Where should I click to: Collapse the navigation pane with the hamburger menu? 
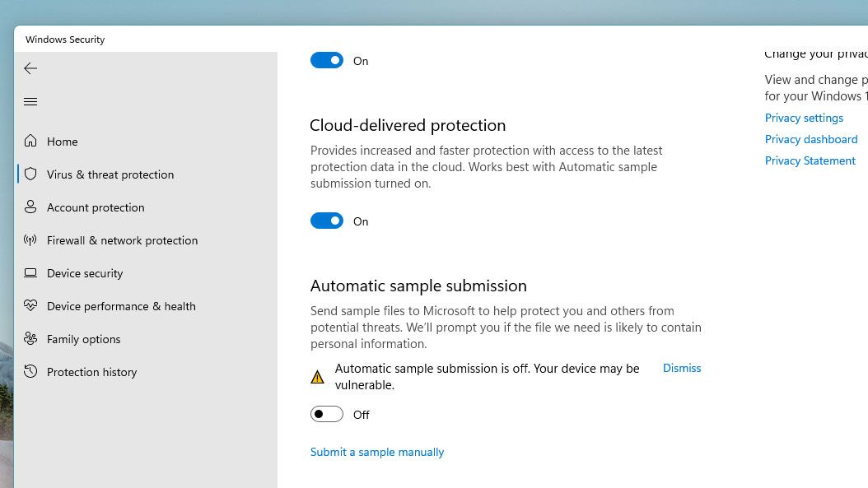30,101
